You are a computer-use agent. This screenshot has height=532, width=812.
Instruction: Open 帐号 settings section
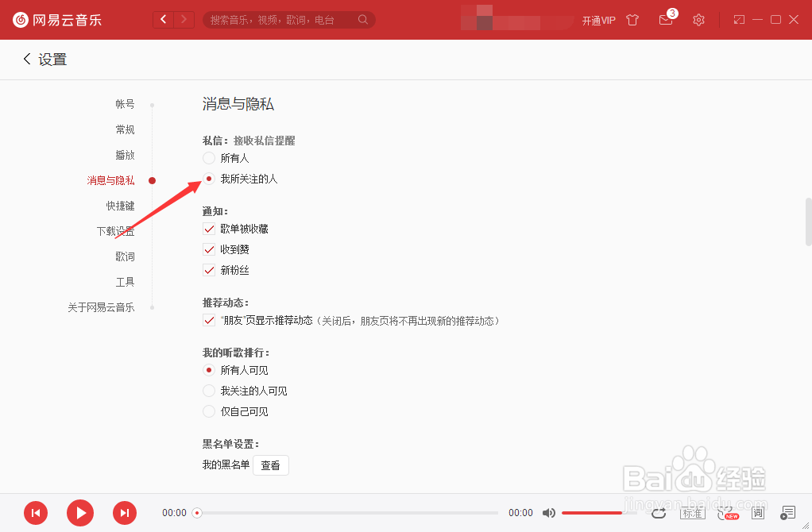pyautogui.click(x=125, y=104)
